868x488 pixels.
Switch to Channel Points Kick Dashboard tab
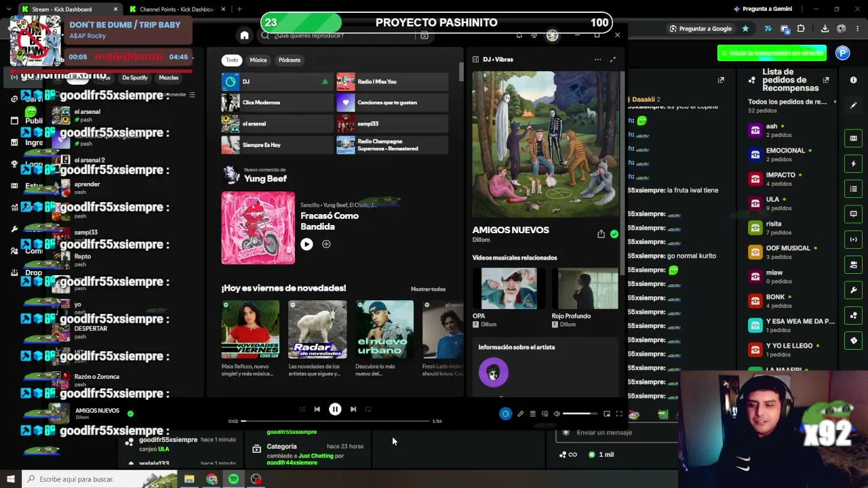point(178,9)
